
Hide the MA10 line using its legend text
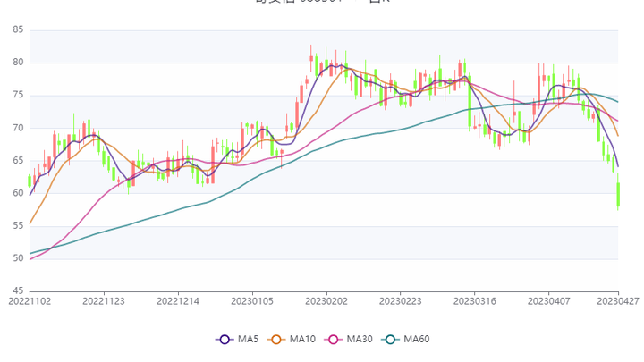[303, 339]
